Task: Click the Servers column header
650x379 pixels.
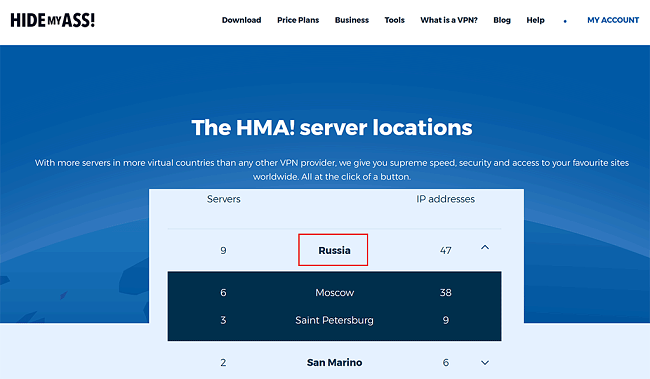Action: click(223, 199)
